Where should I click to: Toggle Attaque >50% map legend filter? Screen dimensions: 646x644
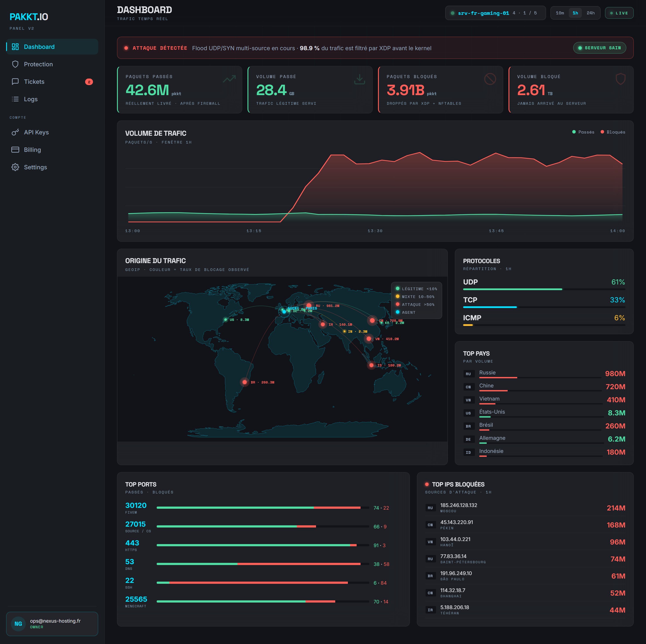[415, 305]
